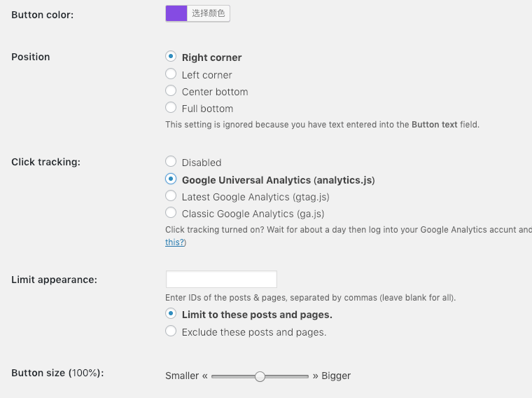Follow the "this?" help link
This screenshot has width=532, height=398.
[x=175, y=242]
